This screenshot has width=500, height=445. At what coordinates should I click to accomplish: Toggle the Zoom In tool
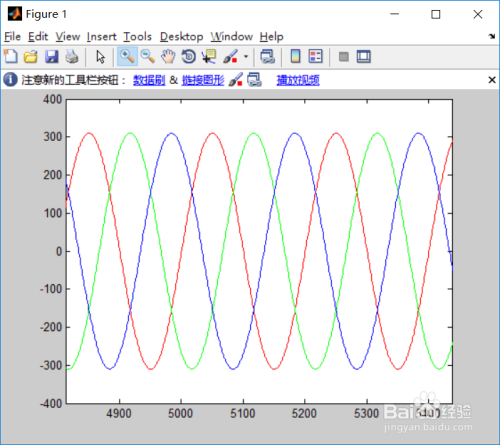127,56
